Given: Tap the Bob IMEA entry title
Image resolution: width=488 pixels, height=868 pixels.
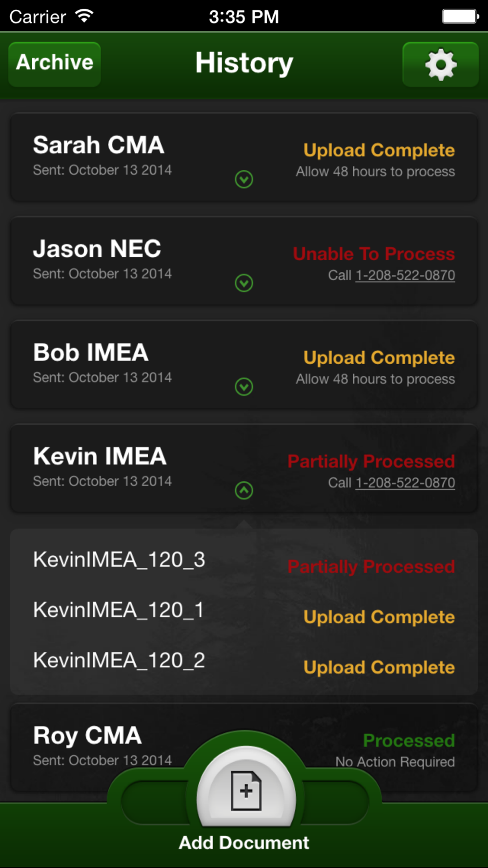Looking at the screenshot, I should pyautogui.click(x=91, y=352).
